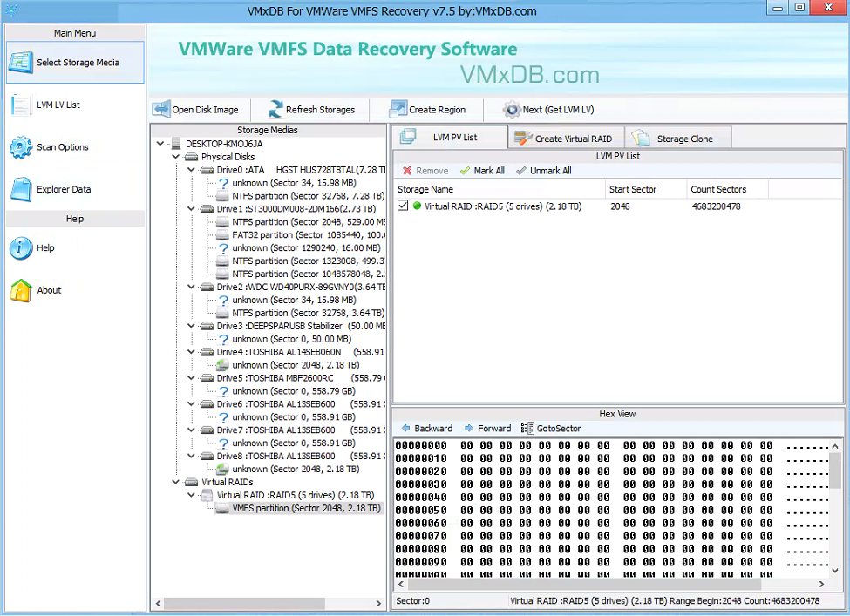Click the Drive2 :WDC disk icon
The image size is (850, 616).
(207, 287)
